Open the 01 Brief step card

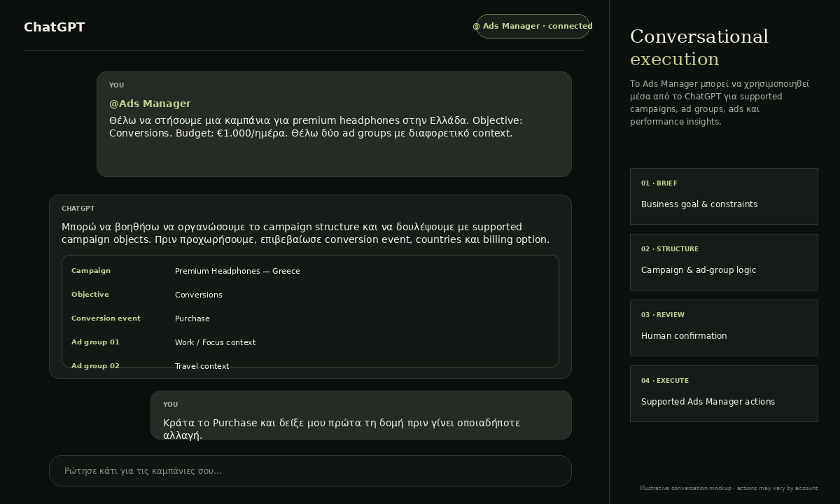[x=724, y=196]
